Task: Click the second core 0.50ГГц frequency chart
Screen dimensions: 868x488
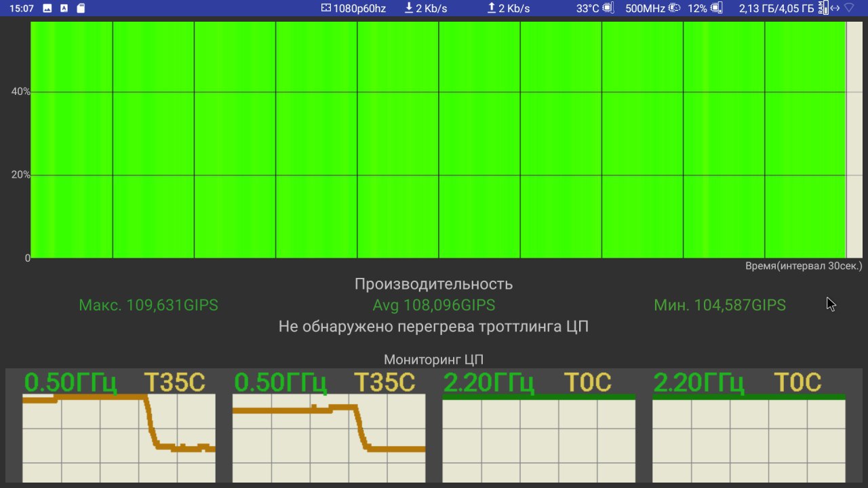Action: click(x=329, y=439)
